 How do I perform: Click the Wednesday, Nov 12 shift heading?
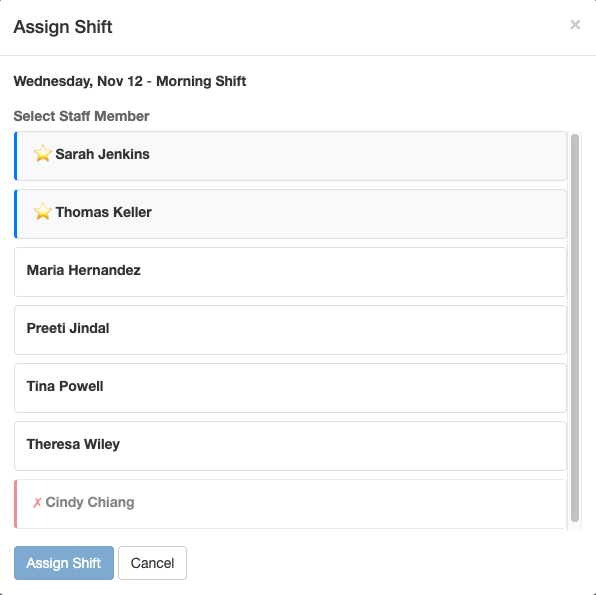(130, 81)
